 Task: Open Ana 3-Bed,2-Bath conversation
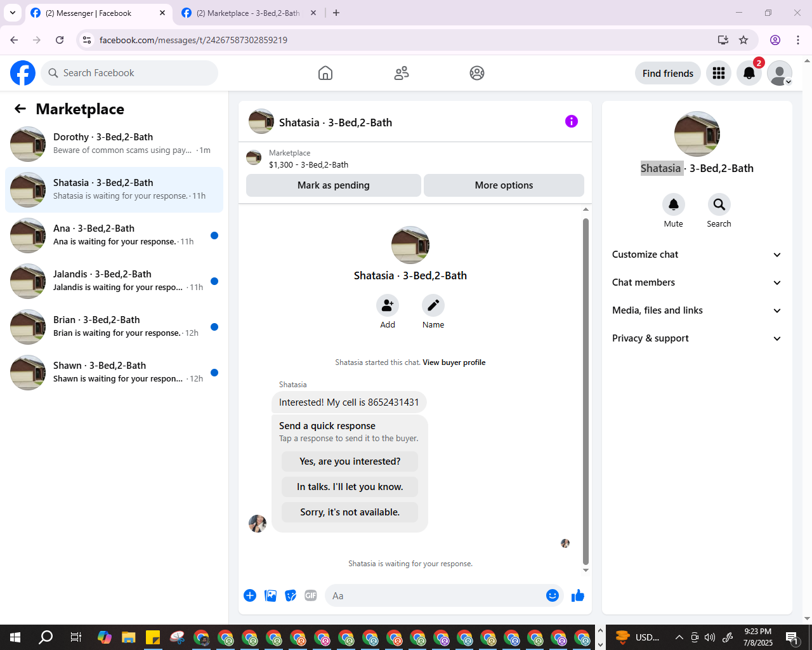[x=114, y=235]
